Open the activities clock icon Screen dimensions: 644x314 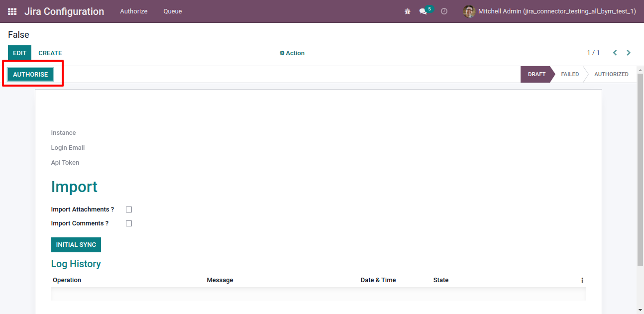(x=444, y=11)
